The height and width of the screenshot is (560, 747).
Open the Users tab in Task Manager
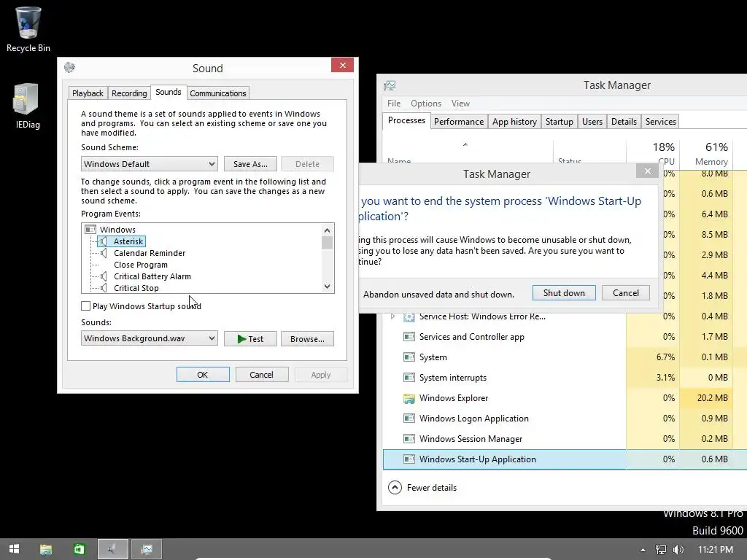(x=592, y=122)
